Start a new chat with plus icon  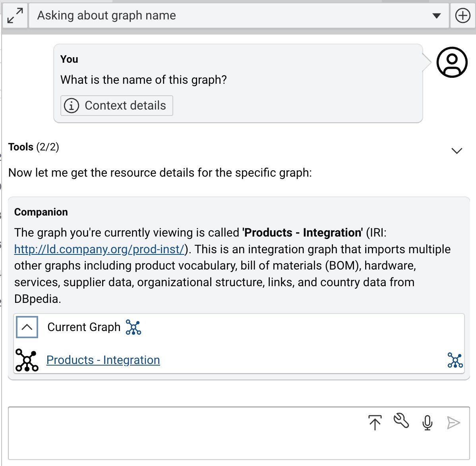point(462,16)
